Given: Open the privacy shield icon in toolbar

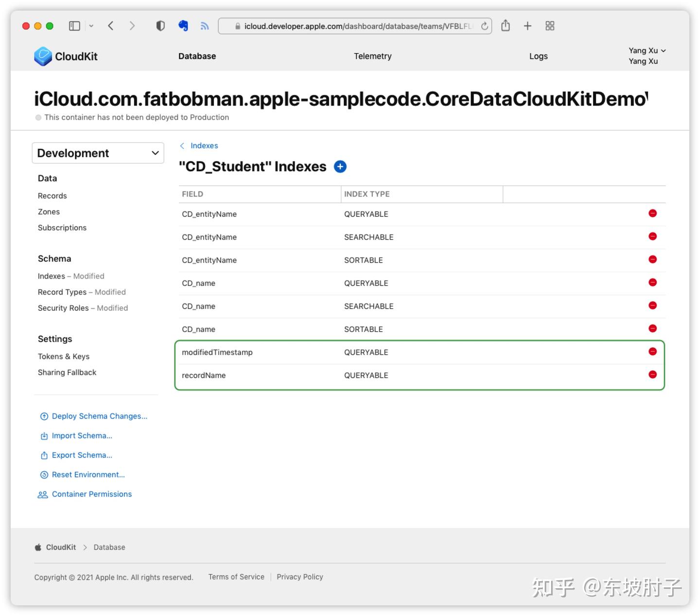Looking at the screenshot, I should coord(160,26).
